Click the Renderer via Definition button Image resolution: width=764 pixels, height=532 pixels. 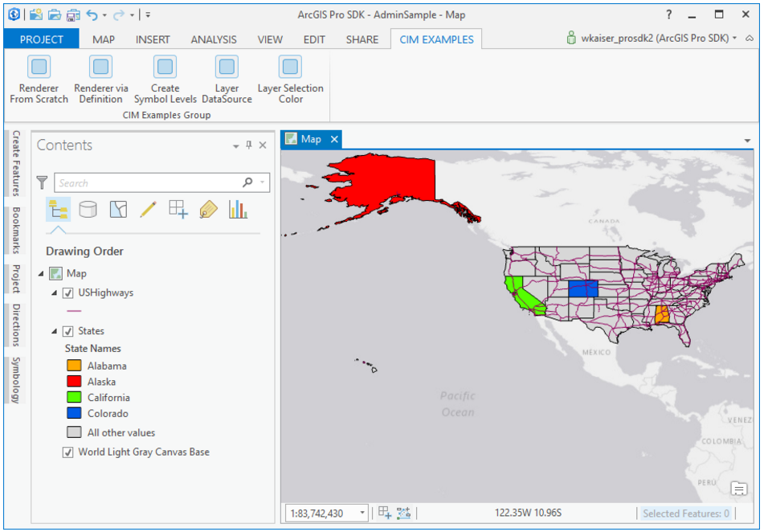pyautogui.click(x=101, y=80)
